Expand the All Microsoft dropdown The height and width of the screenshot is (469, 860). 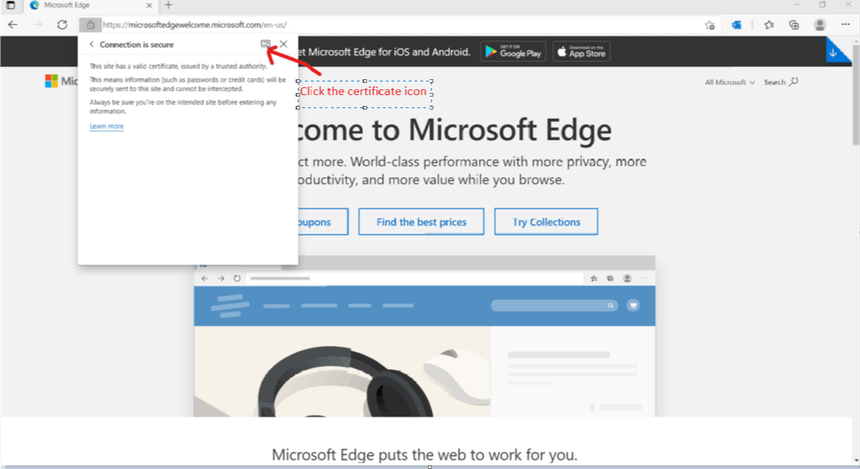coord(730,82)
